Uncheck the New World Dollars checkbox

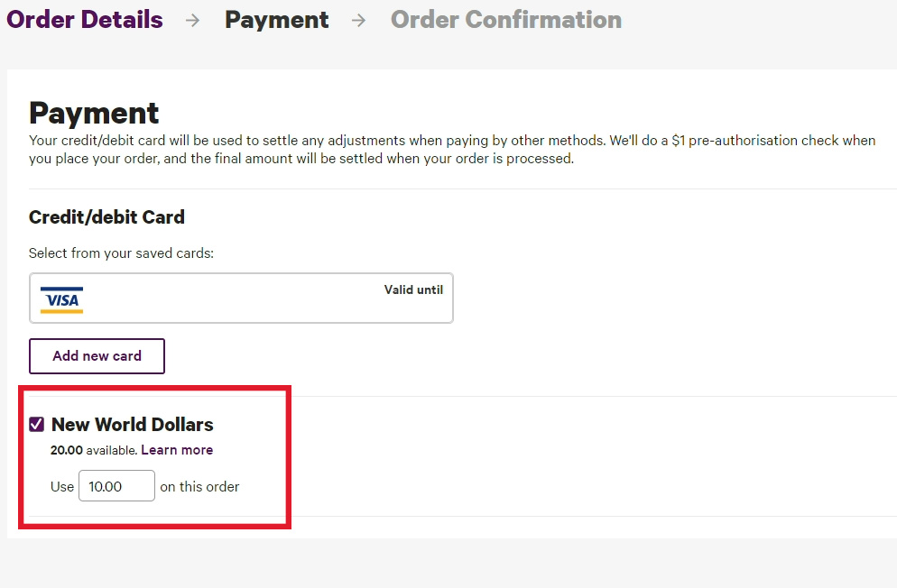[37, 424]
